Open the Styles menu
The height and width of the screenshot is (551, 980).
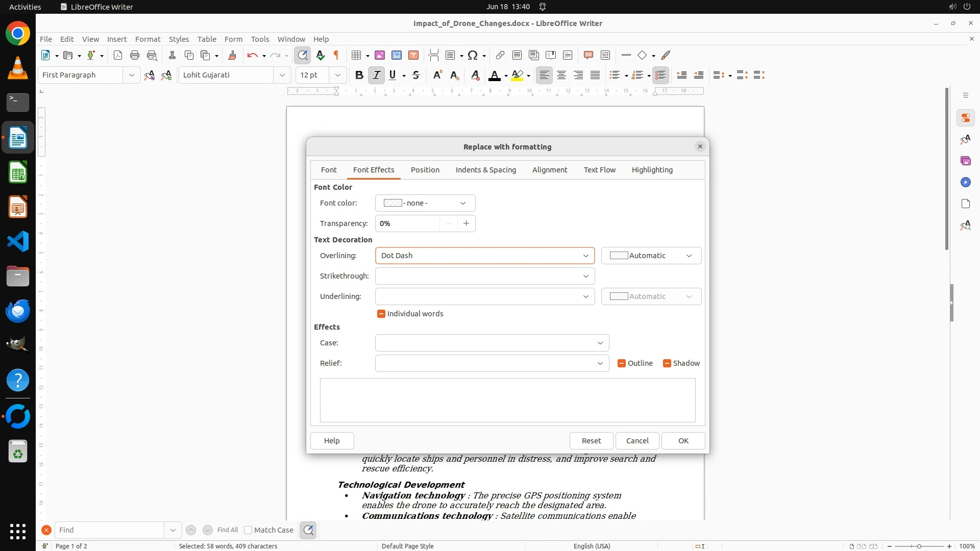tap(179, 39)
